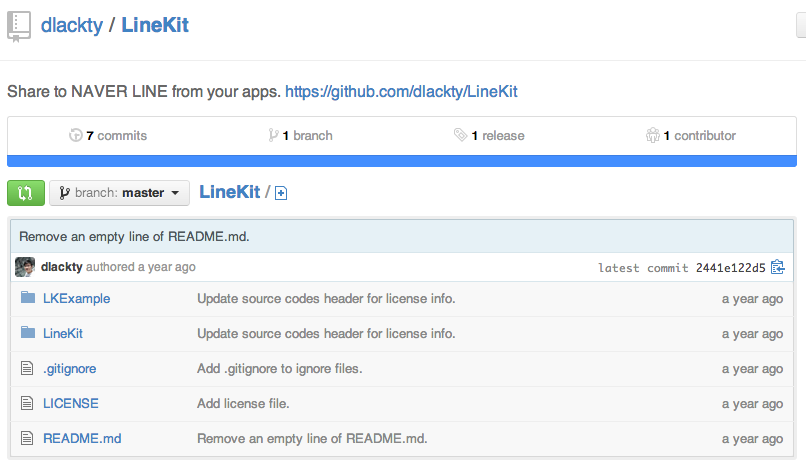806x465 pixels.
Task: Open the LICENSE file
Action: (70, 403)
